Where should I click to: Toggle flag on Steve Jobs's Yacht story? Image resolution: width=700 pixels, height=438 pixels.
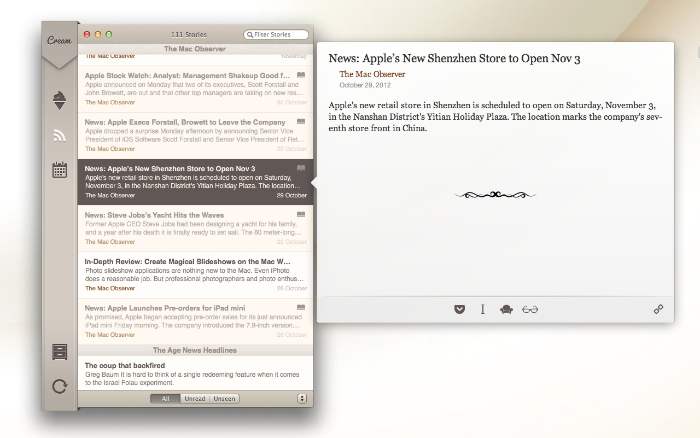pyautogui.click(x=301, y=215)
